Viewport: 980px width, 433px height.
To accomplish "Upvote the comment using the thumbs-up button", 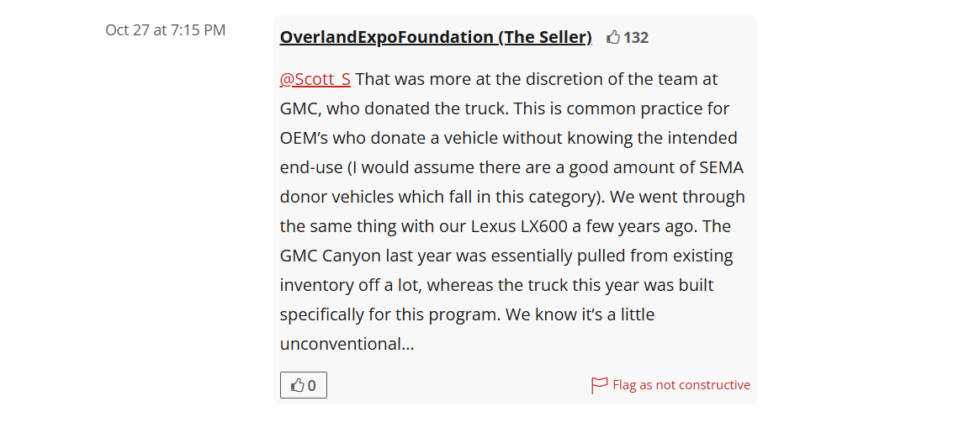I will click(x=304, y=385).
